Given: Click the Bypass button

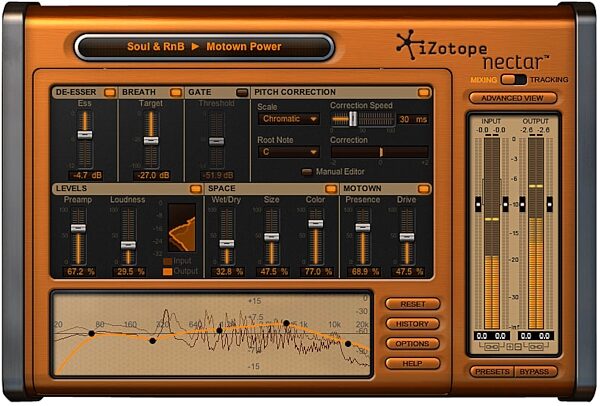Looking at the screenshot, I should (x=535, y=372).
